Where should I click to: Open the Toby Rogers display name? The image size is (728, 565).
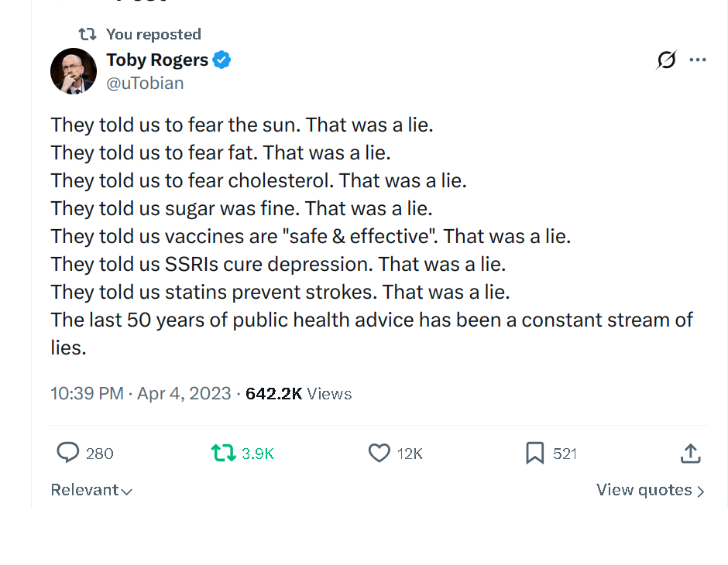[x=157, y=60]
